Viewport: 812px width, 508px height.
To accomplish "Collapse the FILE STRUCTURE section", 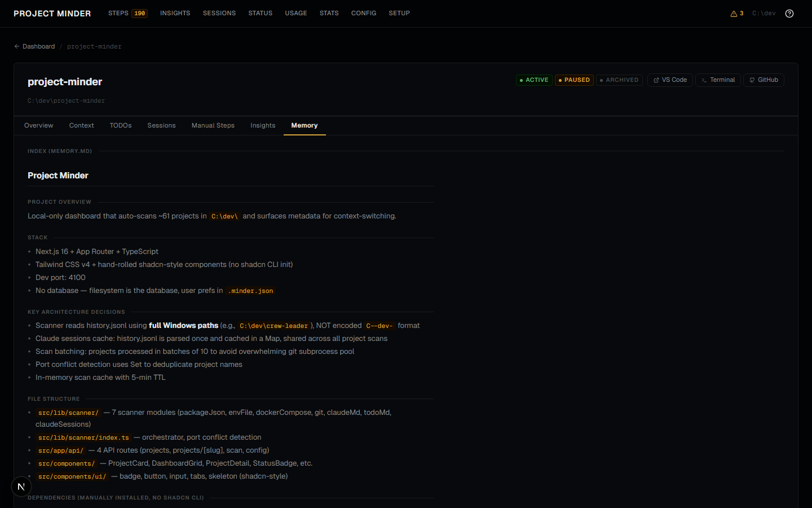I will point(54,398).
